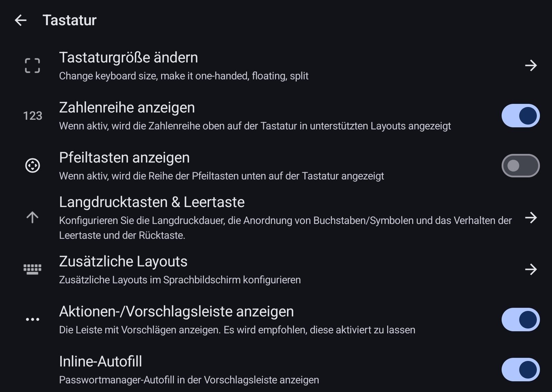Go back using the arrow beside Tastatur
This screenshot has height=392, width=552.
pos(21,20)
